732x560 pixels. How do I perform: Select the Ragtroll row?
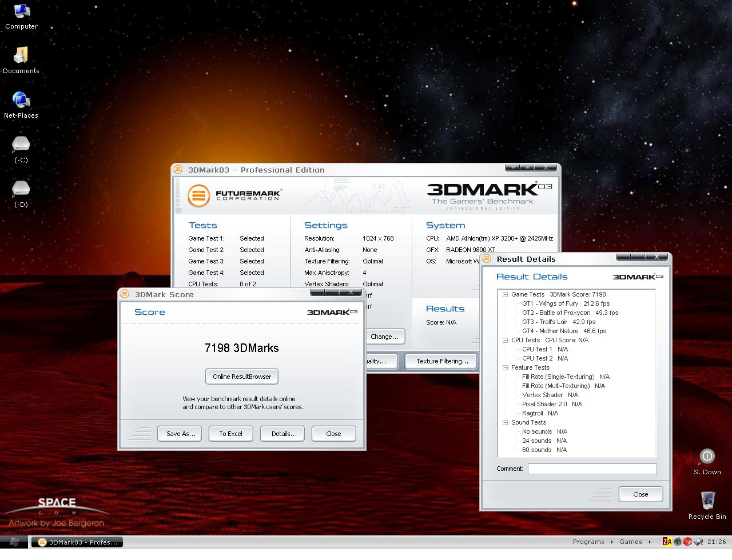[x=540, y=414]
